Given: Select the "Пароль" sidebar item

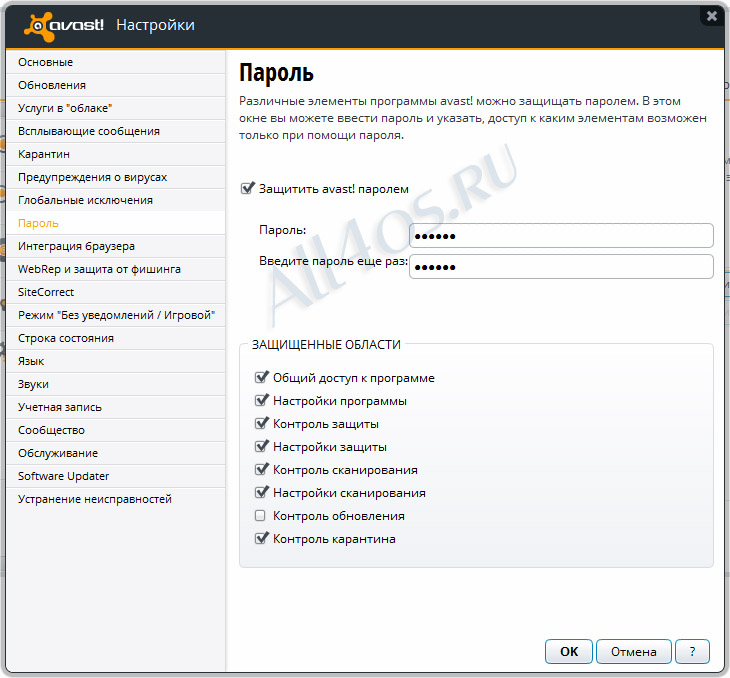Looking at the screenshot, I should (x=116, y=223).
